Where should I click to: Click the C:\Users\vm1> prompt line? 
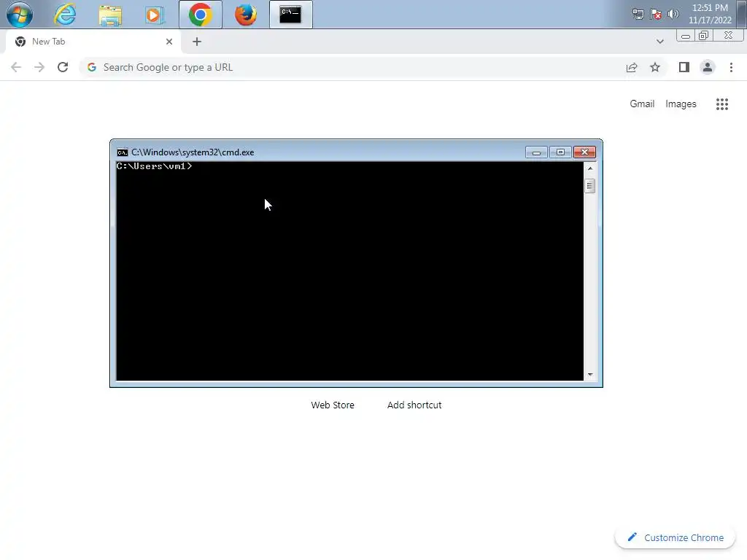point(155,166)
